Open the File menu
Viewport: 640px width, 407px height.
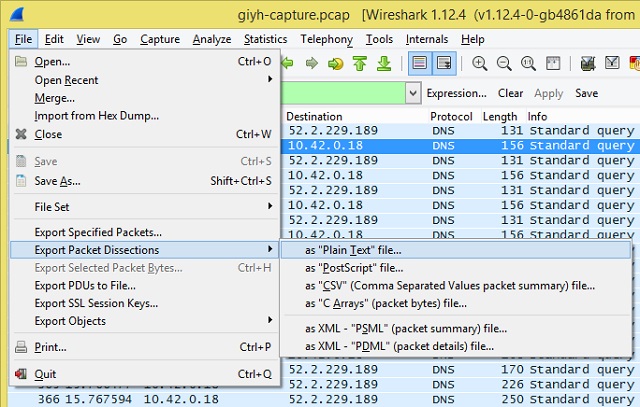pos(23,39)
